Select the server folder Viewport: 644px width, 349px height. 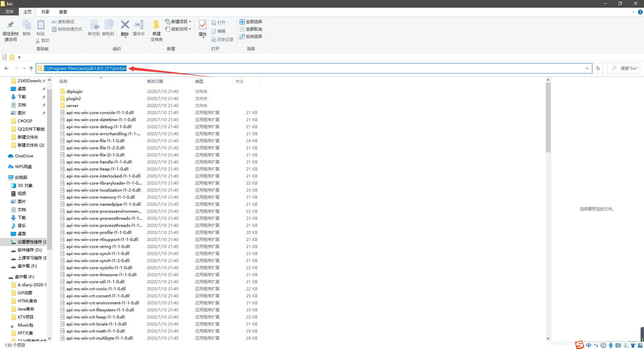coord(72,105)
